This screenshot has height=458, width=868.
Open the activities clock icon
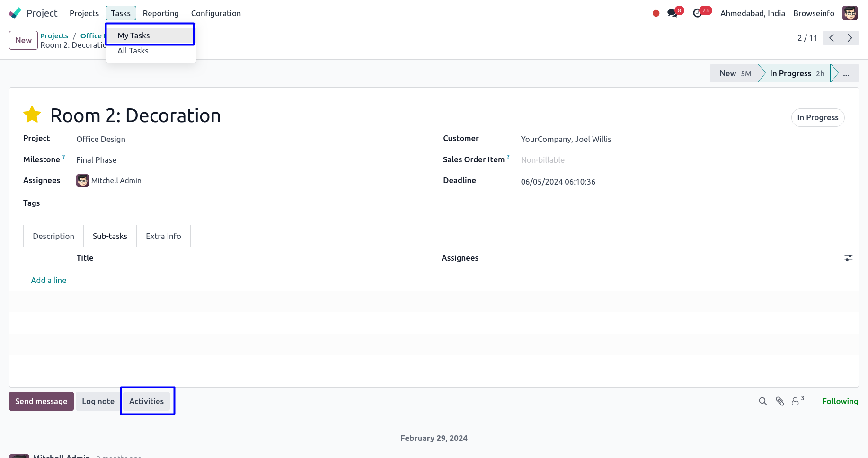[698, 13]
